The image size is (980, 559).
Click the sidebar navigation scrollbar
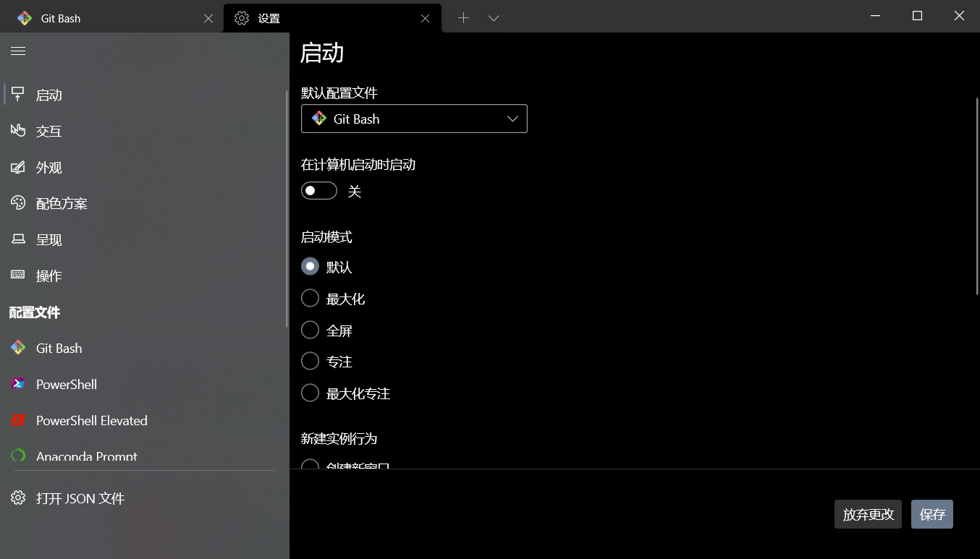tap(287, 208)
